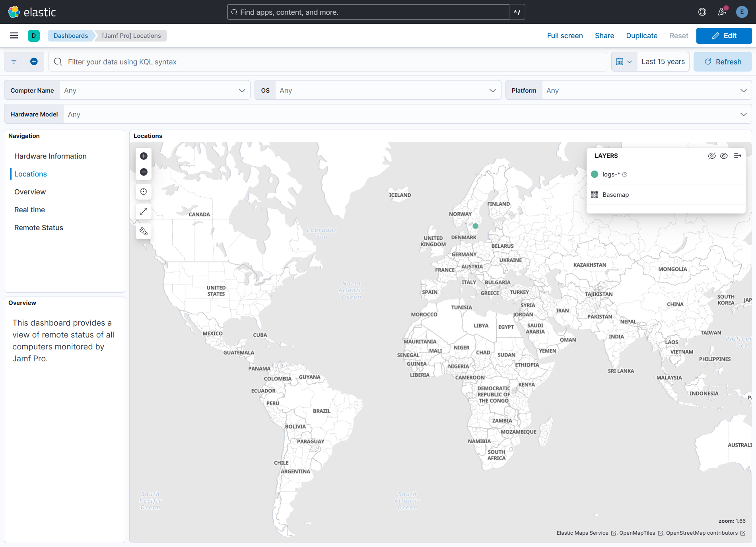Collapse the Layers panel
Viewport: 756px width, 547px height.
tap(738, 156)
